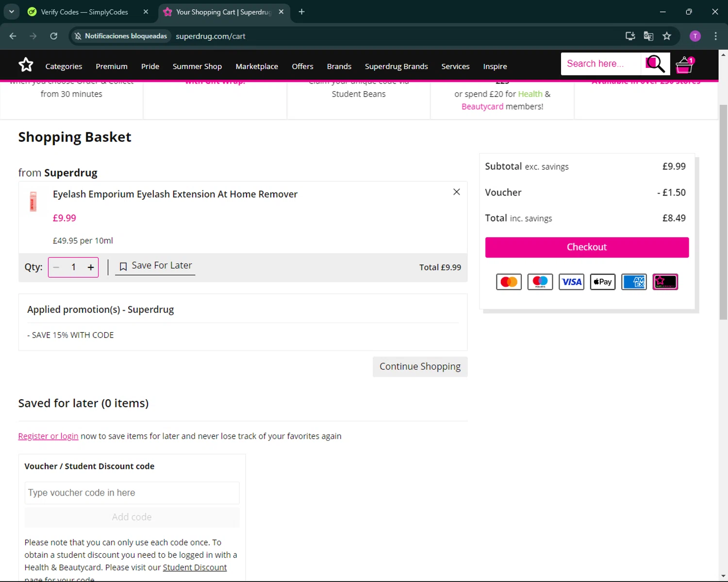The image size is (728, 582).
Task: Remove Eyelash Remover item with X icon
Action: tap(456, 192)
